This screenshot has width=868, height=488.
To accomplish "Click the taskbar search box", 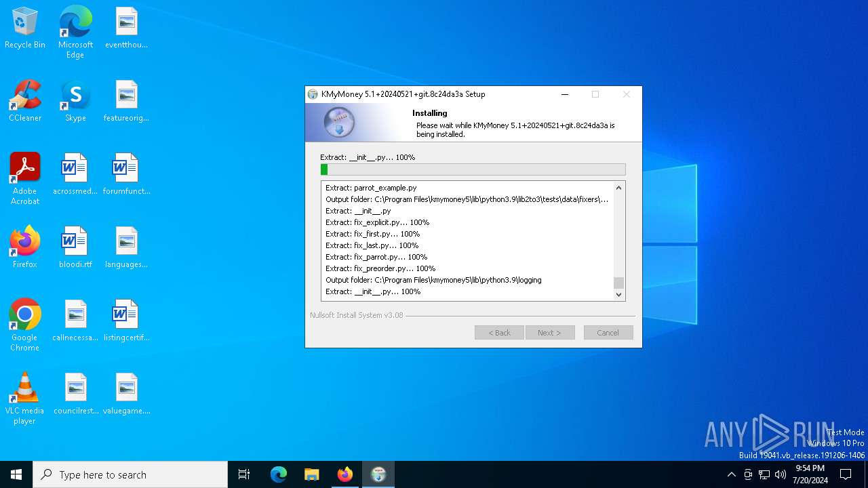I will pos(130,474).
